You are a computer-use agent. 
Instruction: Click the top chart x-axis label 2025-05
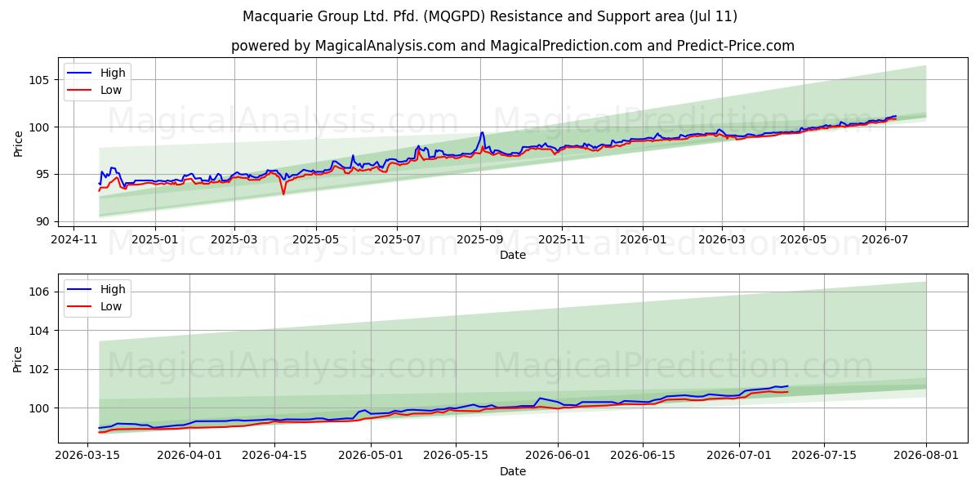pyautogui.click(x=315, y=240)
